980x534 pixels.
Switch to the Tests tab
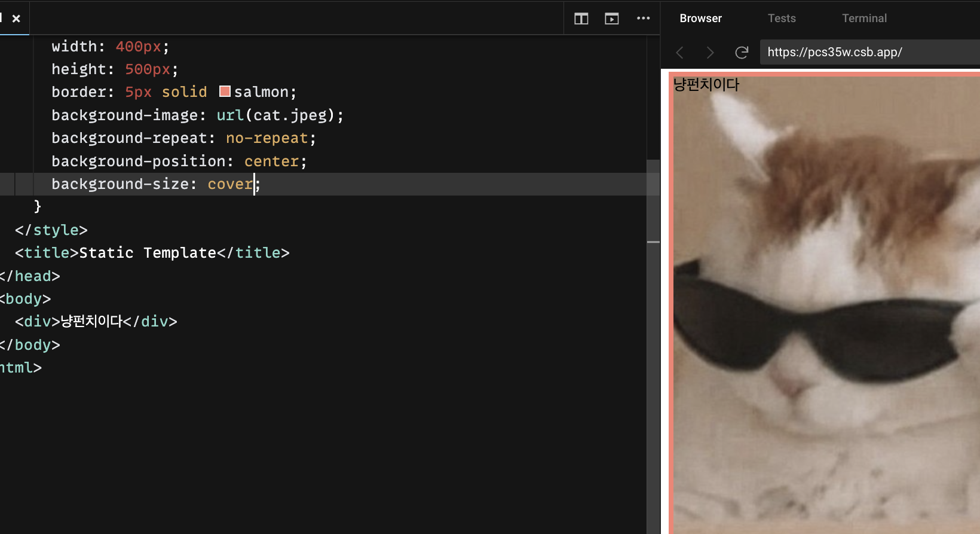pyautogui.click(x=782, y=19)
